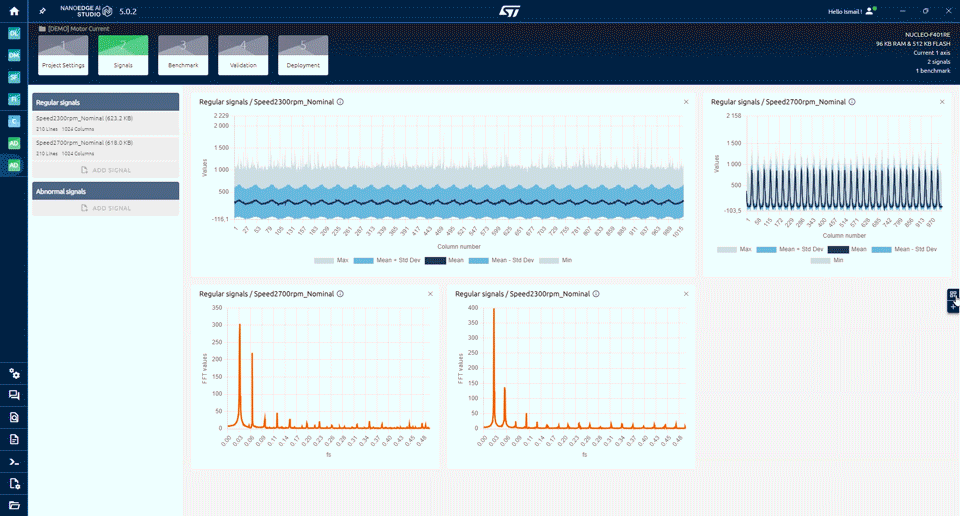Click Max color swatch in Speed2700rpm temporal legend
Screen dimensions: 960x516
tap(726, 249)
